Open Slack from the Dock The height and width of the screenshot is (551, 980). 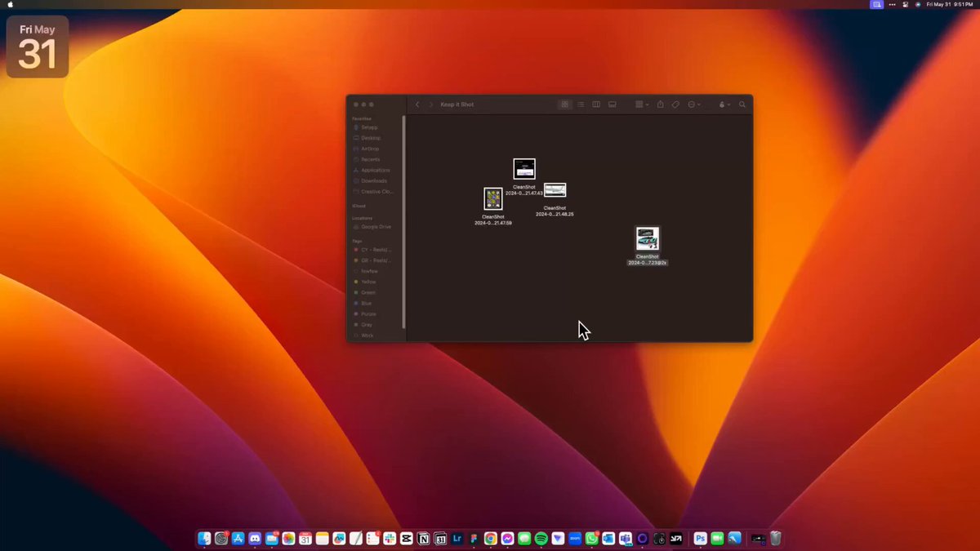tap(390, 539)
